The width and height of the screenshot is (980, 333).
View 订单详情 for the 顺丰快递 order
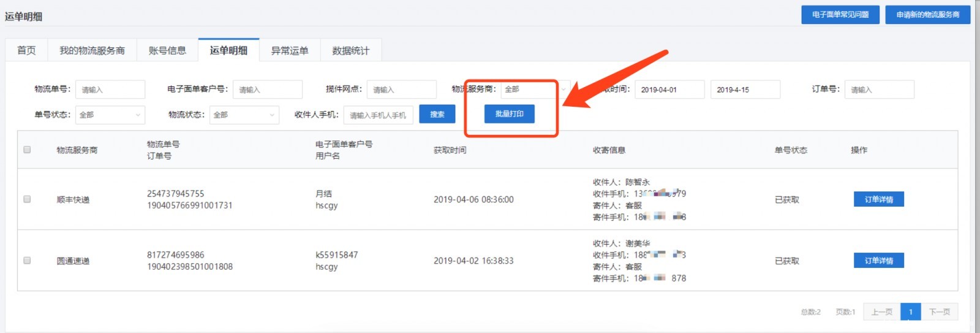click(878, 199)
